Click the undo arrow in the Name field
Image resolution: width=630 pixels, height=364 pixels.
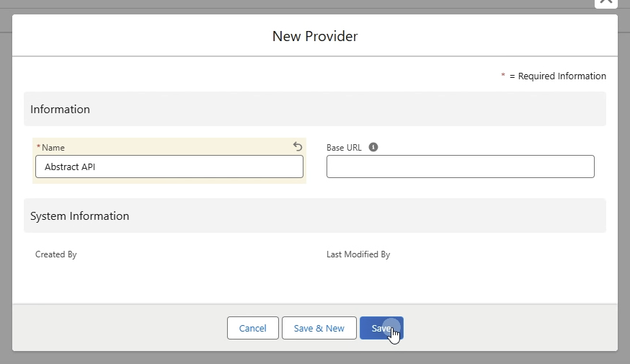[297, 146]
